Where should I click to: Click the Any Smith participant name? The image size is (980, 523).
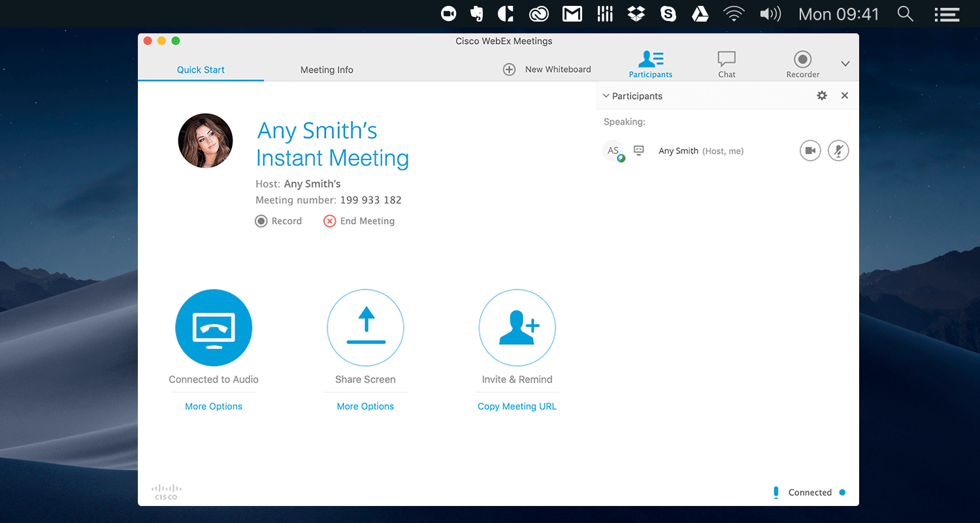[678, 151]
